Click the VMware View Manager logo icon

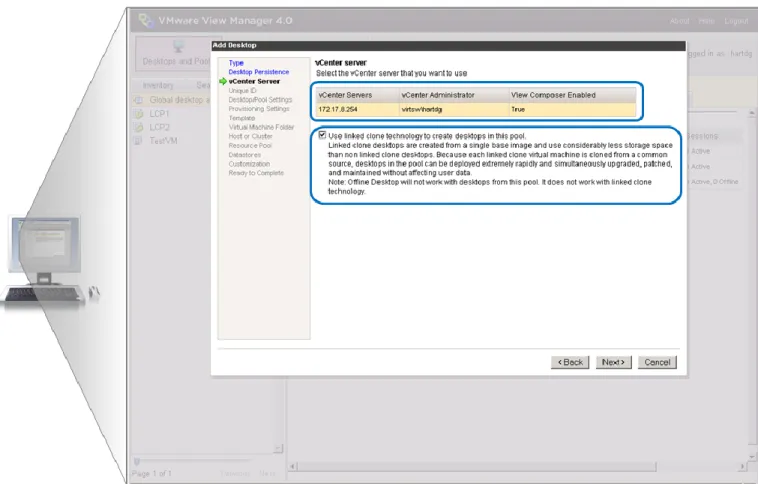click(x=146, y=20)
